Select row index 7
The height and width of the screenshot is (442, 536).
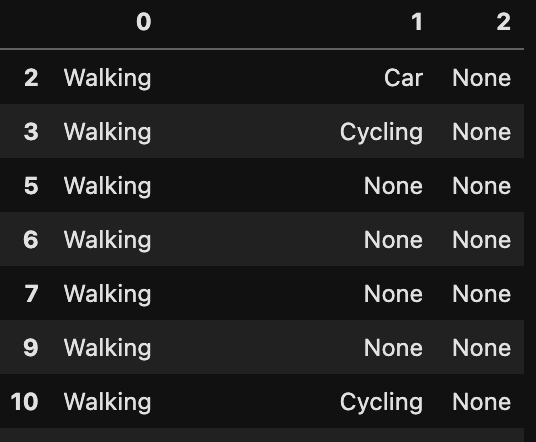point(31,294)
